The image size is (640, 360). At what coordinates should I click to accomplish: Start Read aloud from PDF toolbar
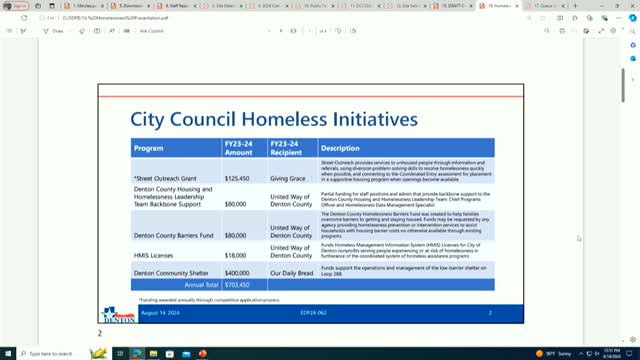[x=112, y=31]
